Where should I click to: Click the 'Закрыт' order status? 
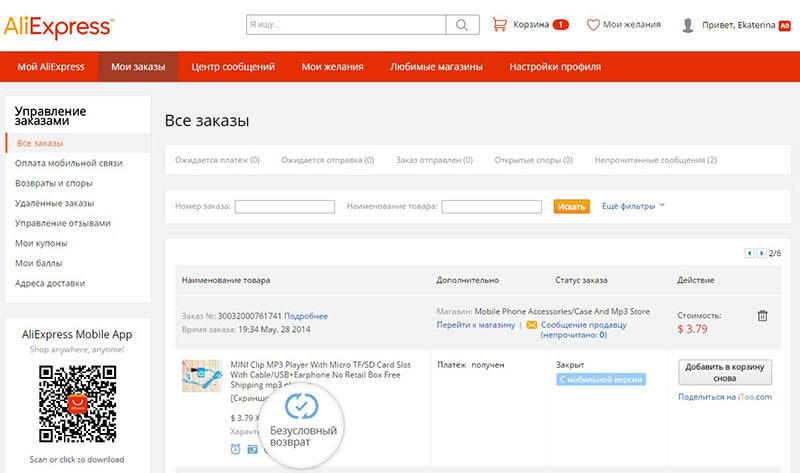pos(570,365)
